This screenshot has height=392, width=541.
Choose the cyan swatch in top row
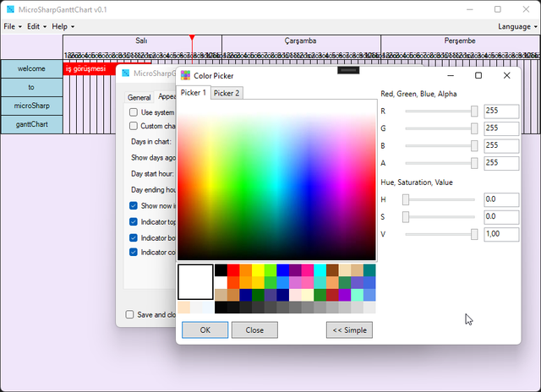pyautogui.click(x=320, y=270)
